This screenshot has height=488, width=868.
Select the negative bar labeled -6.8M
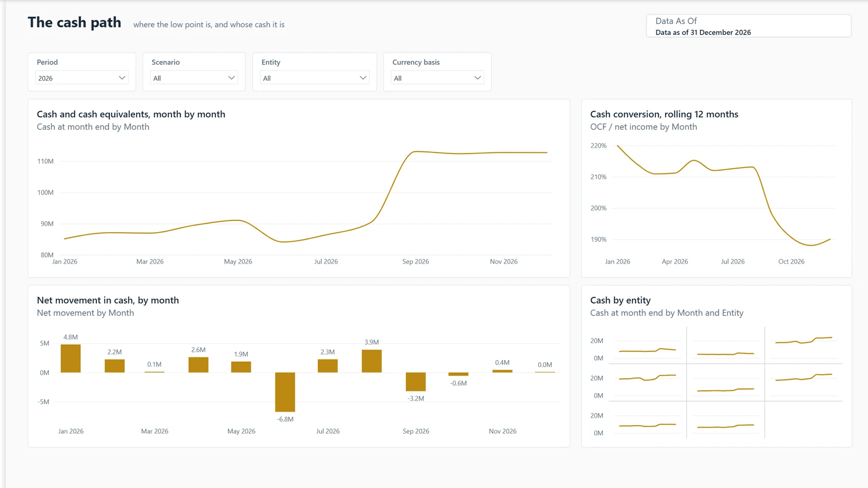click(285, 392)
